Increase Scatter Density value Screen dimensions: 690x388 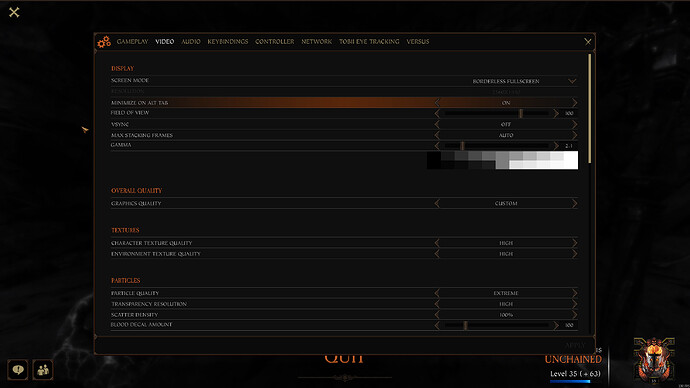coord(574,315)
